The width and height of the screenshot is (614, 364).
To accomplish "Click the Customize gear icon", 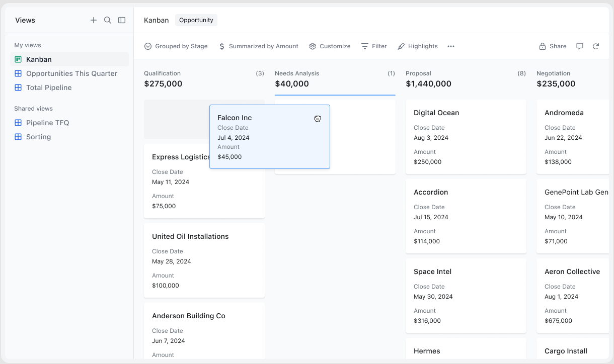I will (x=313, y=46).
